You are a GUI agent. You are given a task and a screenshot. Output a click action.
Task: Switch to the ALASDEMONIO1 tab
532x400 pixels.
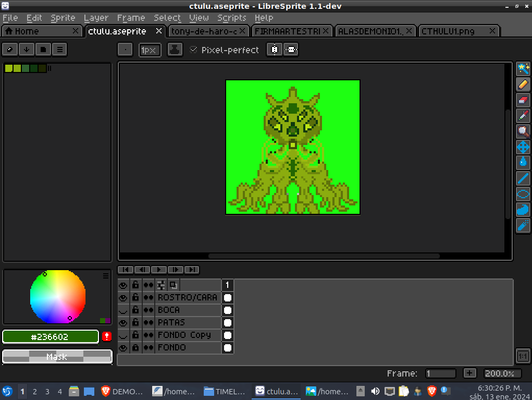pos(375,31)
